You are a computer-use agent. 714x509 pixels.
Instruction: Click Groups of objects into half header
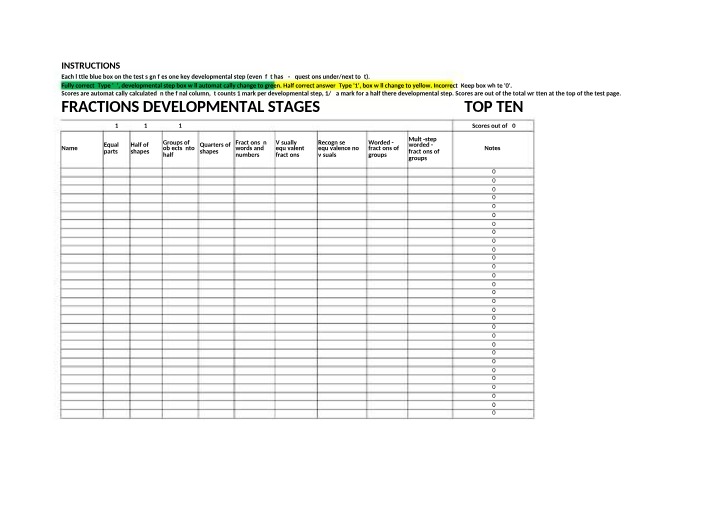[178, 148]
